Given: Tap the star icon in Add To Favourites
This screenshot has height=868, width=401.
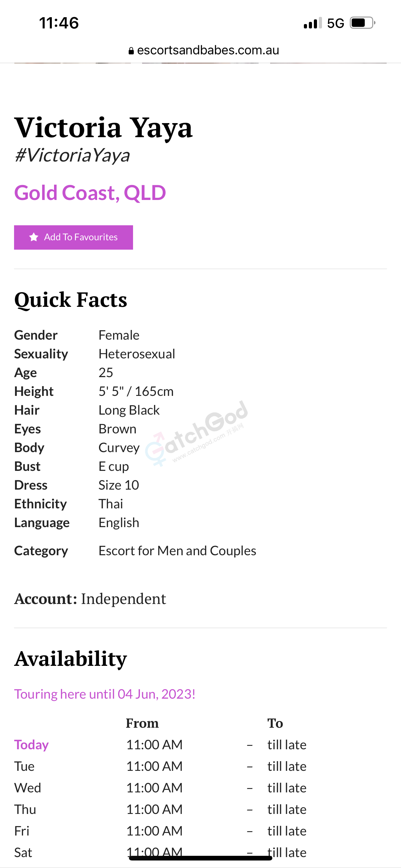Looking at the screenshot, I should pyautogui.click(x=34, y=237).
